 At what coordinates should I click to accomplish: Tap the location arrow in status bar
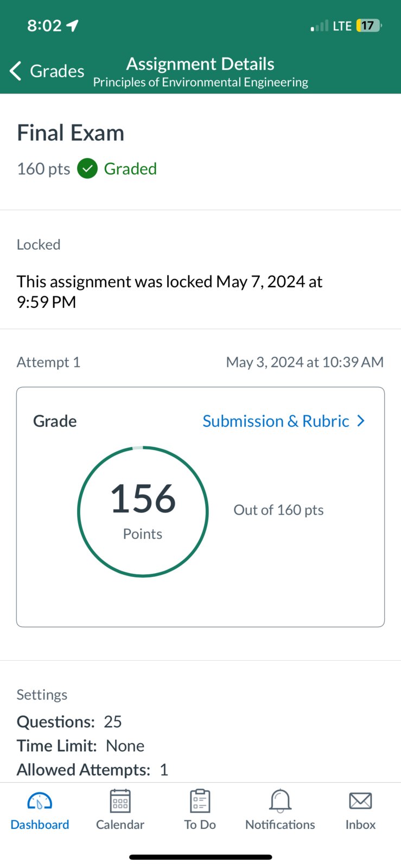click(73, 25)
